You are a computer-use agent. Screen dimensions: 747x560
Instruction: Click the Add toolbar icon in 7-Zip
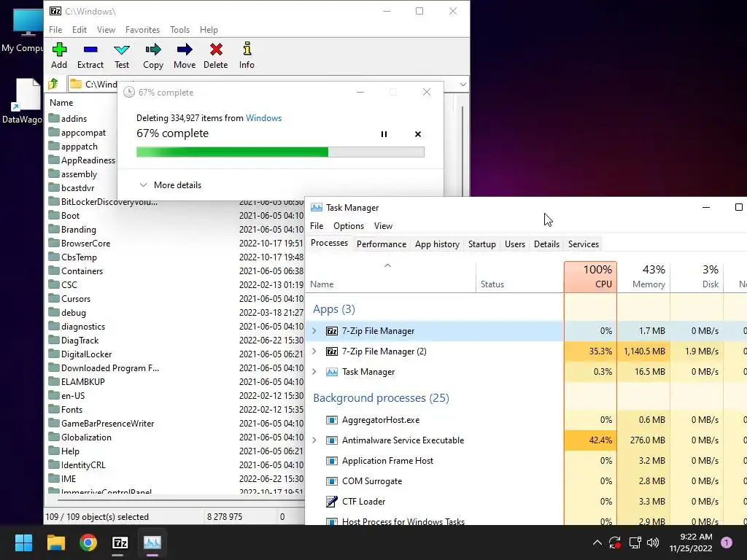tap(59, 50)
